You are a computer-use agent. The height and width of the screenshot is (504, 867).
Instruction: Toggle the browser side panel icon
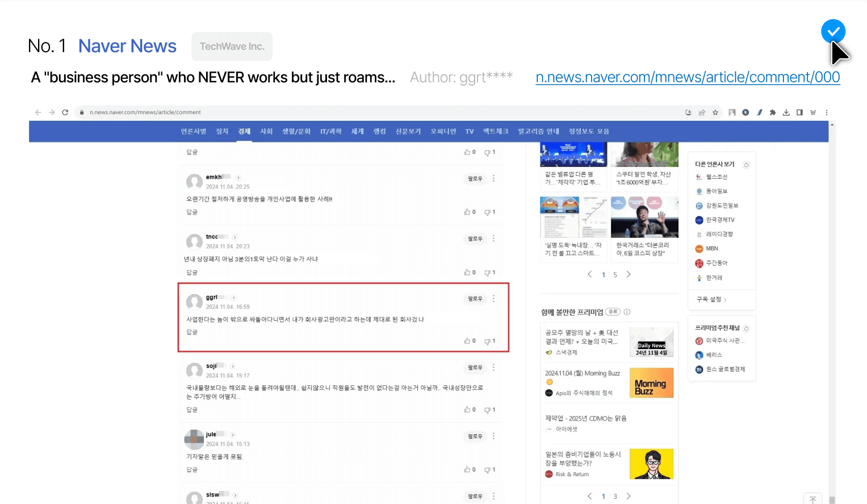click(799, 112)
